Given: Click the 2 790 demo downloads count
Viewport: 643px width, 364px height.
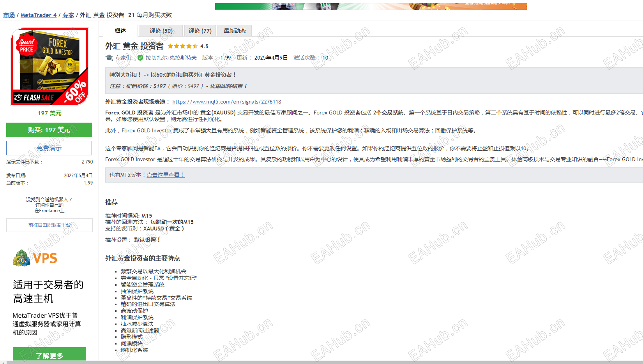Looking at the screenshot, I should (87, 162).
